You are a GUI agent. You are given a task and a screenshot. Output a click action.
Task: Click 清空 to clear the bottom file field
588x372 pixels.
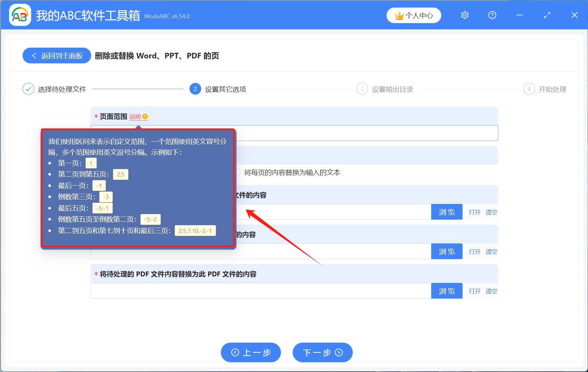[x=491, y=291]
